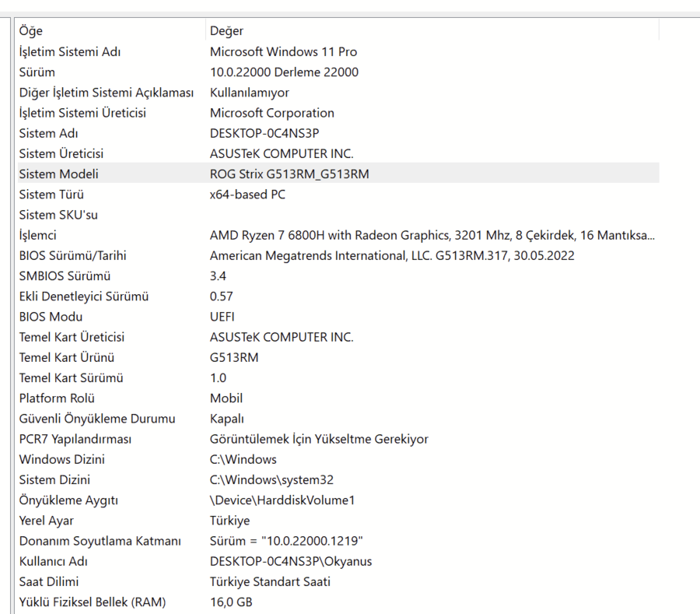Viewport: 700px width, 614px height.
Task: Click the Öğe column header
Action: pyautogui.click(x=31, y=31)
